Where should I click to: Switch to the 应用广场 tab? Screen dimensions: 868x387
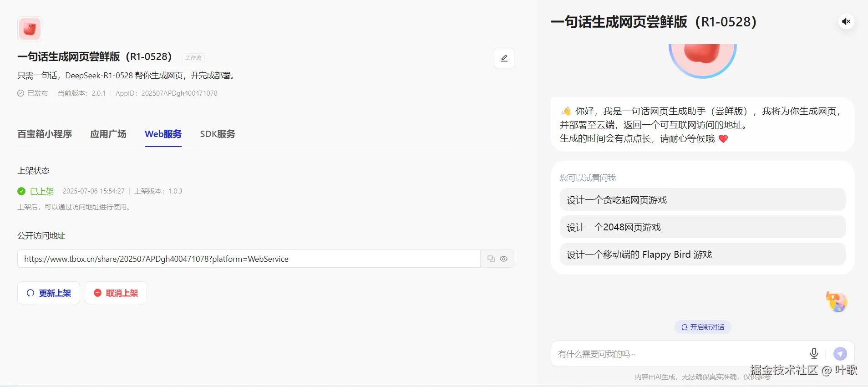coord(108,134)
